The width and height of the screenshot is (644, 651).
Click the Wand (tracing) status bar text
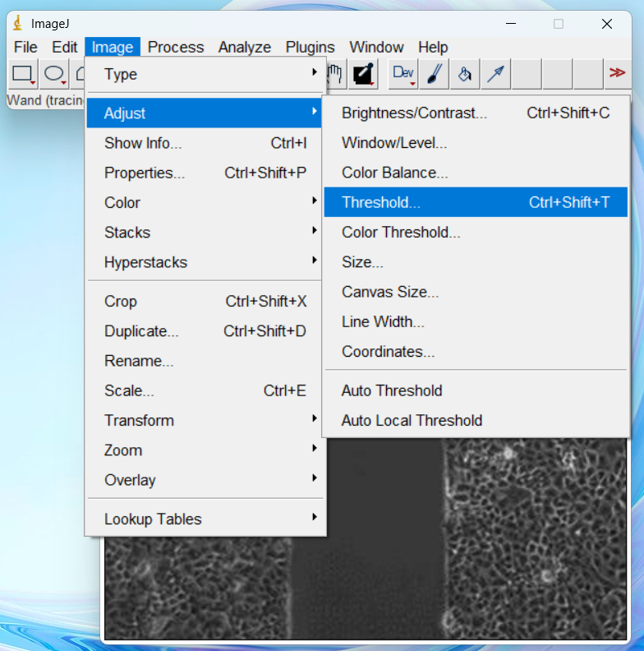(x=45, y=100)
